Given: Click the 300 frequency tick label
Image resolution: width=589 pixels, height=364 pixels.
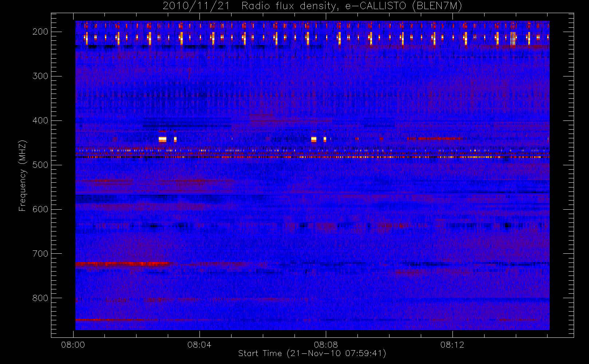Looking at the screenshot, I should pyautogui.click(x=40, y=76).
